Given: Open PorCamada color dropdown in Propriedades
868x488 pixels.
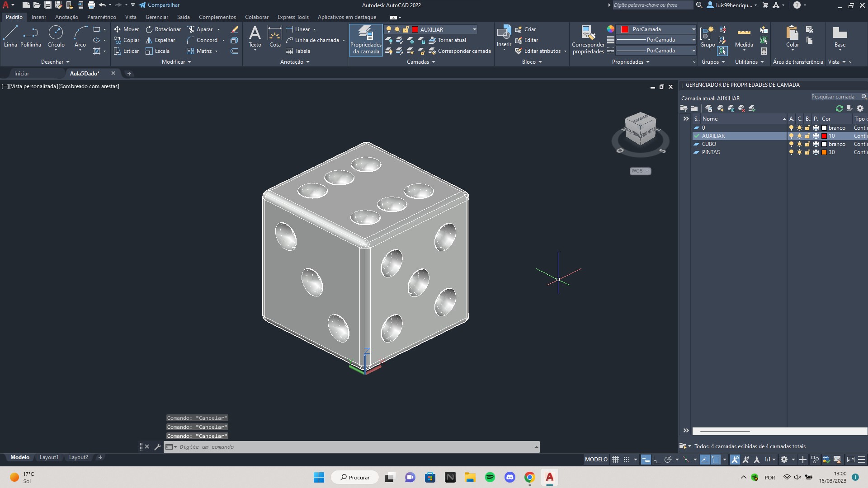Looking at the screenshot, I should 693,29.
